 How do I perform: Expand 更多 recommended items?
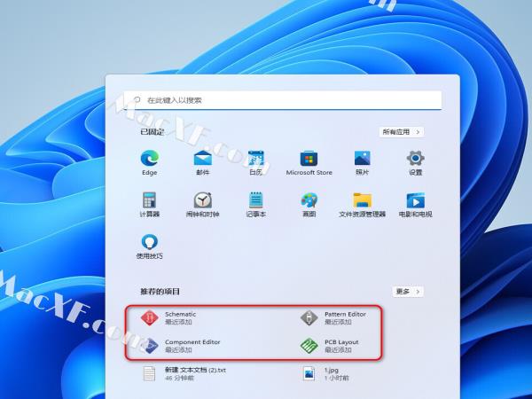pos(408,292)
